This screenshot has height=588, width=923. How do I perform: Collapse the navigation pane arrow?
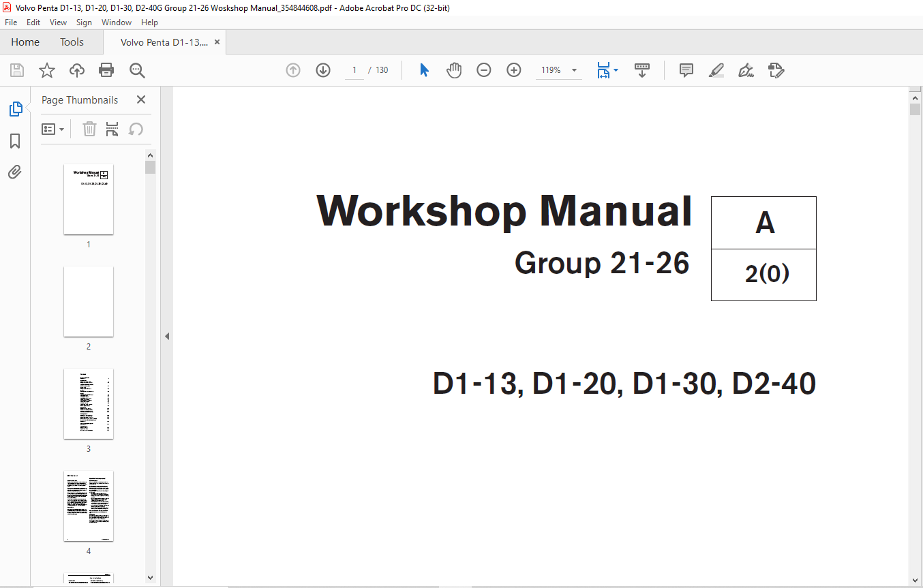click(x=166, y=336)
